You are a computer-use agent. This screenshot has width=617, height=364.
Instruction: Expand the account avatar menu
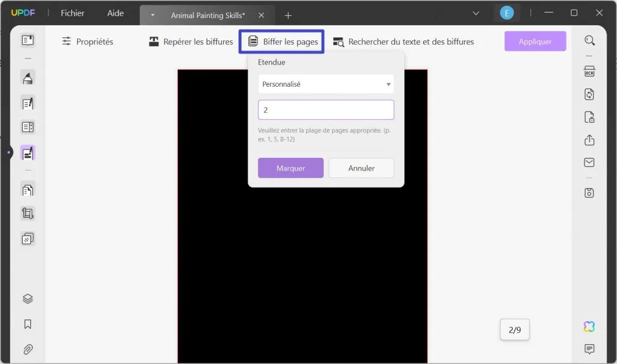(507, 12)
